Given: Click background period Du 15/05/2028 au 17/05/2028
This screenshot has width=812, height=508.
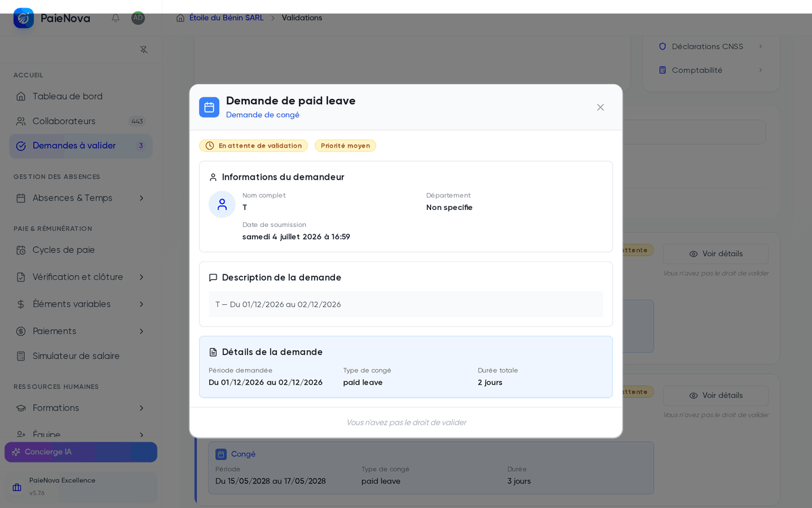Looking at the screenshot, I should click(271, 482).
